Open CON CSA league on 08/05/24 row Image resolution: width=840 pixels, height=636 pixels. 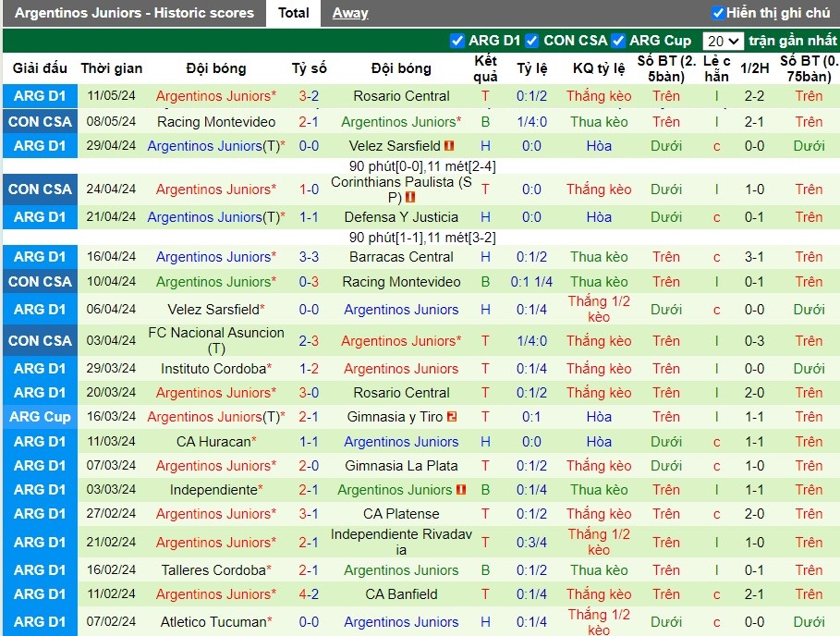[40, 122]
